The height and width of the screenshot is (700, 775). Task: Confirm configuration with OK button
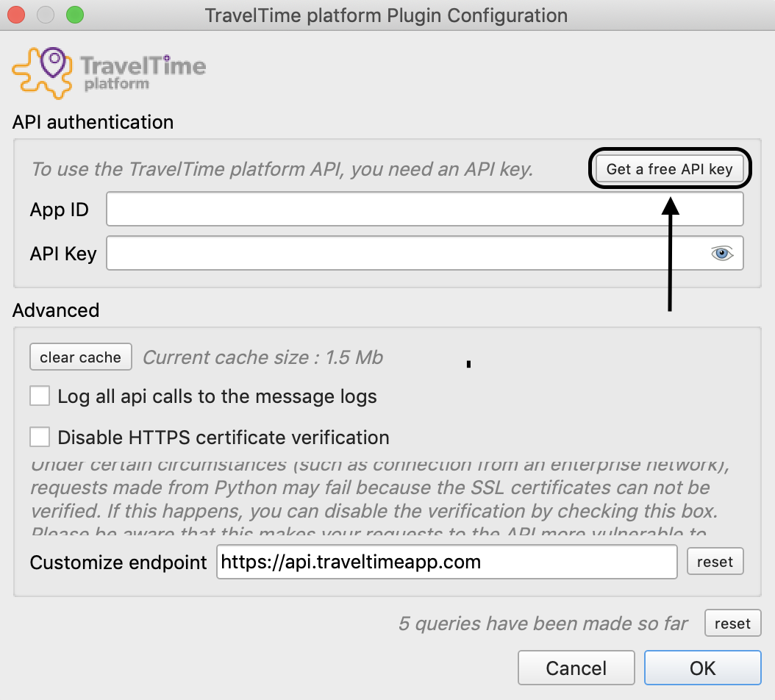[702, 668]
